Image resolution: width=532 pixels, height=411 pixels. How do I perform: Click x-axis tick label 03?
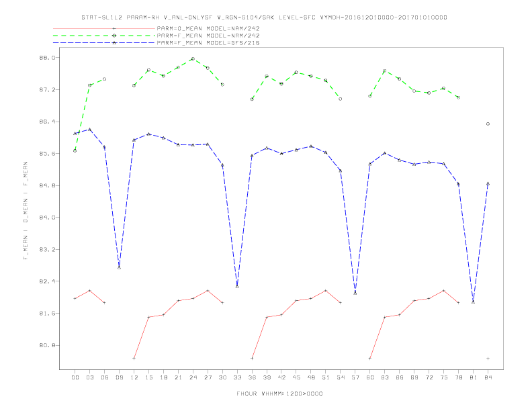pos(89,377)
